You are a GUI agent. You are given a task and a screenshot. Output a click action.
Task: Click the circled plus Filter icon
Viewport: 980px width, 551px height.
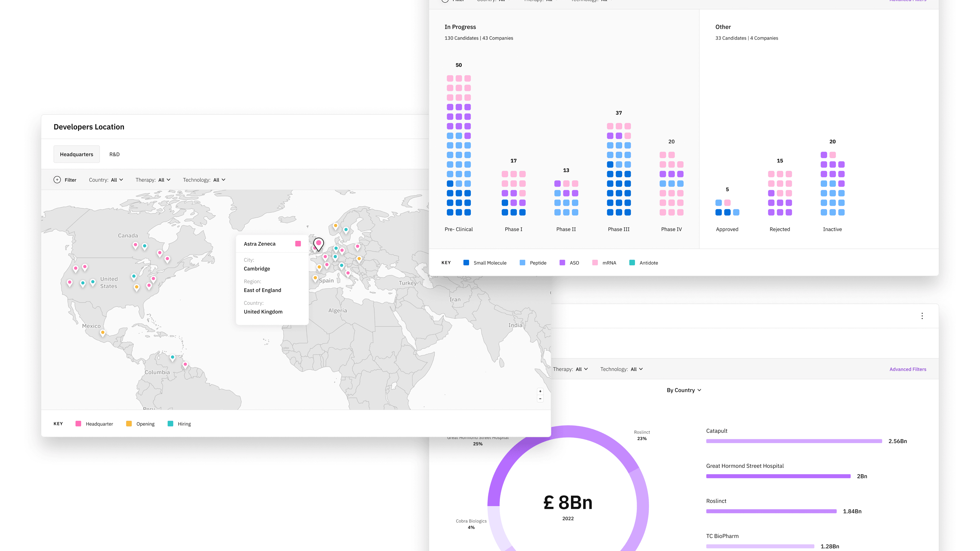click(57, 180)
